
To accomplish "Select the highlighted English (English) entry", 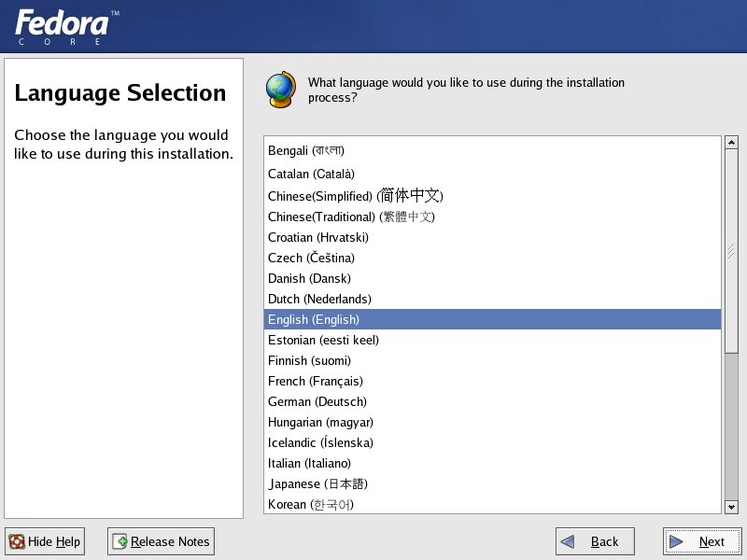I will pyautogui.click(x=314, y=319).
